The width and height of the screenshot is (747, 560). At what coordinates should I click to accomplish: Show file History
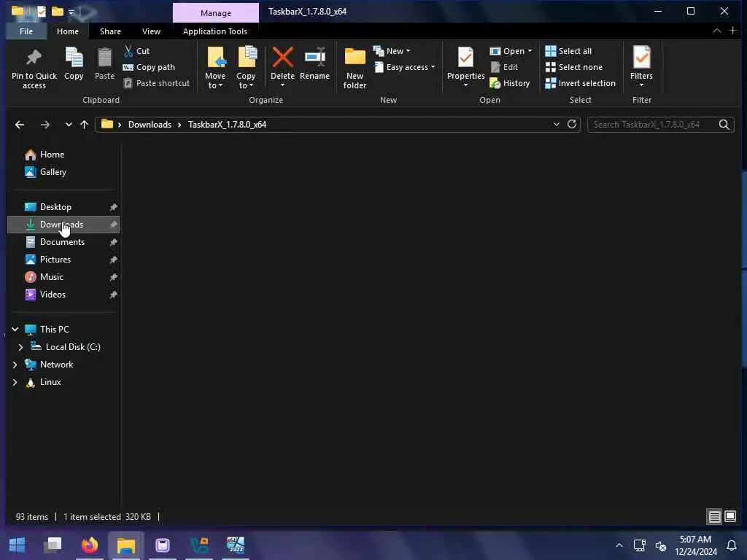click(510, 83)
